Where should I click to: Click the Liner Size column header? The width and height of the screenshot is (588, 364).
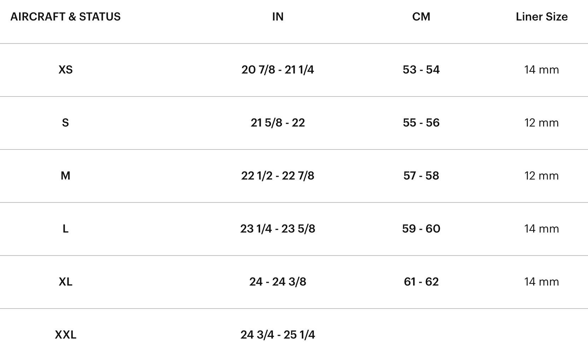(541, 17)
